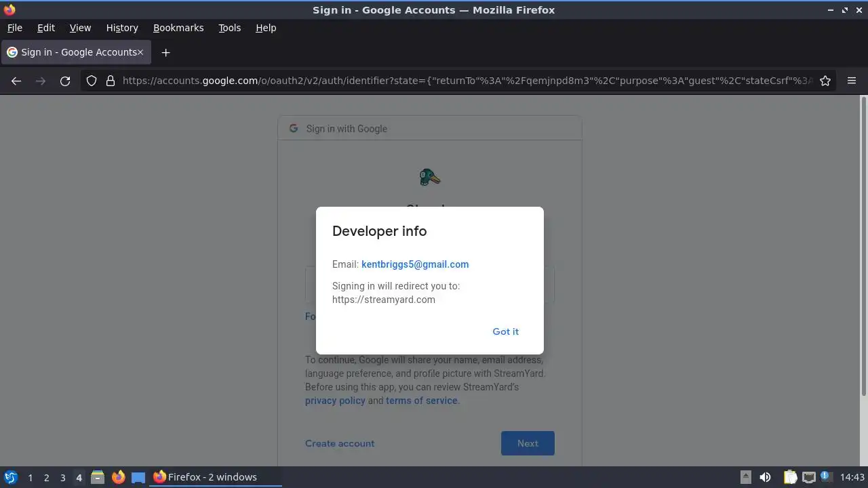Click the Developer info heading
Screen dimensions: 868x488
[x=379, y=231]
